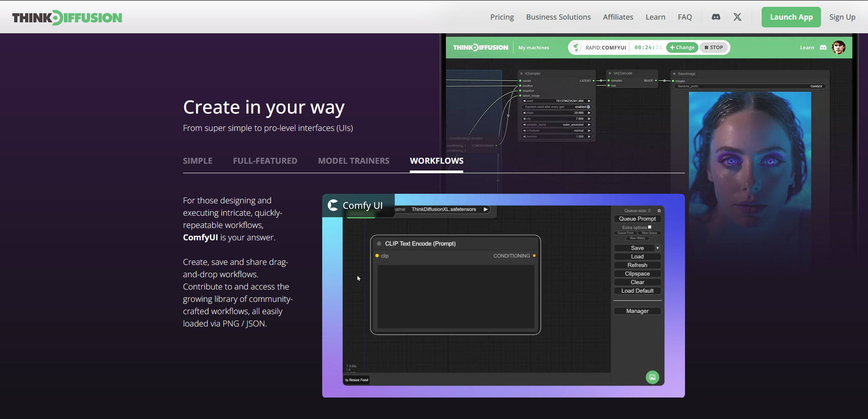The height and width of the screenshot is (419, 868).
Task: Click the Comfy UI logo icon on the preview
Action: tap(333, 205)
